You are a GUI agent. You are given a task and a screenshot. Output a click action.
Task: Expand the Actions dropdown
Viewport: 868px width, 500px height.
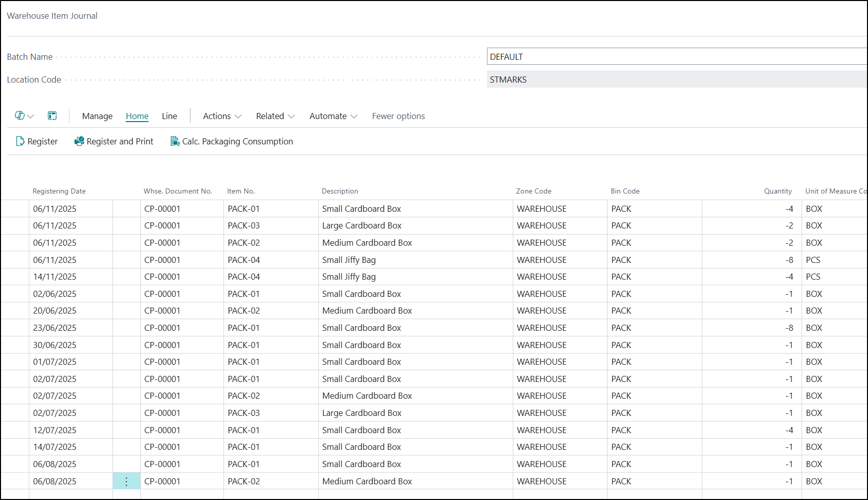[x=222, y=116]
